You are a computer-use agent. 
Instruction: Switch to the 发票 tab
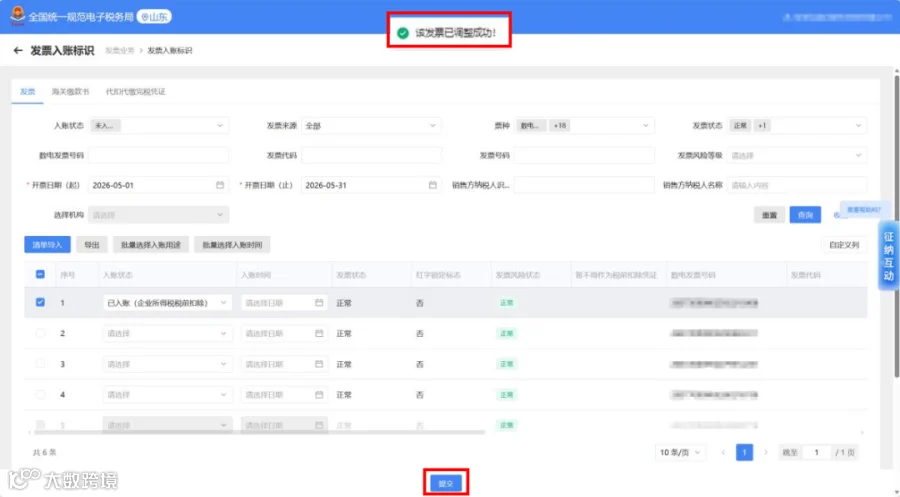tap(28, 92)
